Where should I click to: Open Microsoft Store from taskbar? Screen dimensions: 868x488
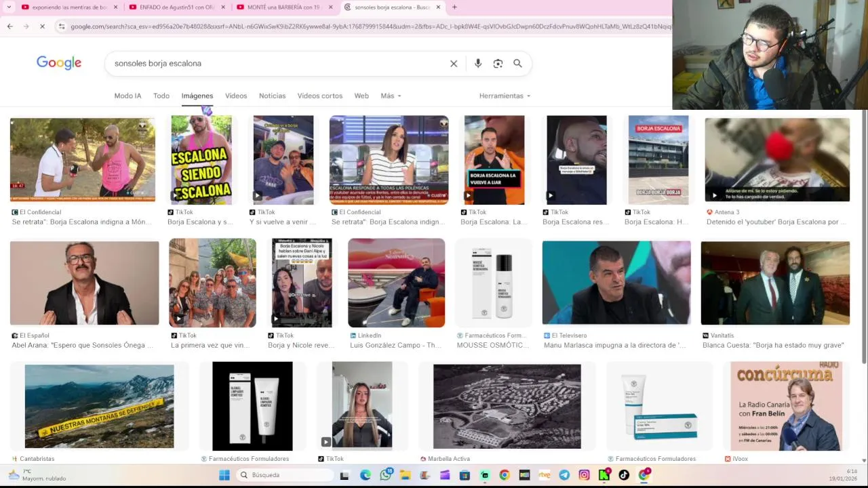(x=465, y=475)
